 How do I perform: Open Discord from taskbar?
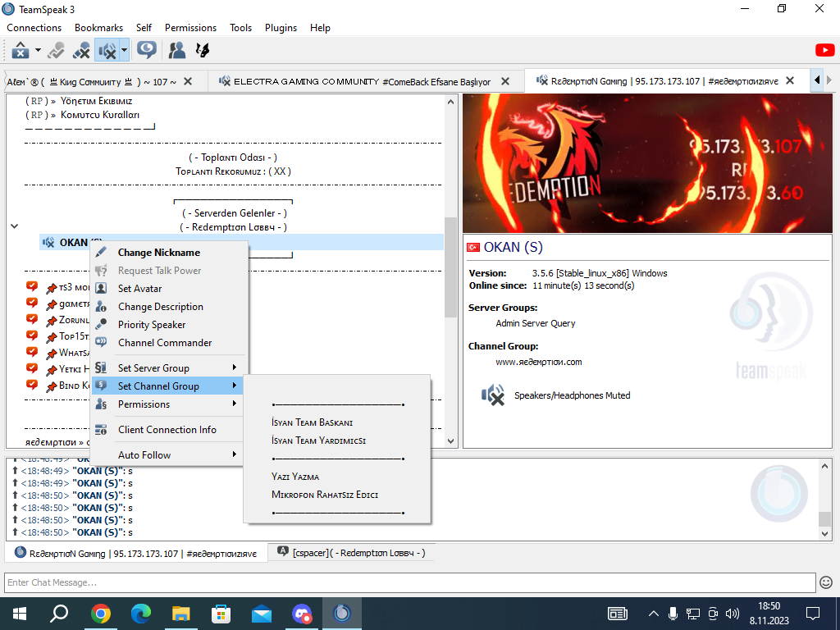point(302,614)
